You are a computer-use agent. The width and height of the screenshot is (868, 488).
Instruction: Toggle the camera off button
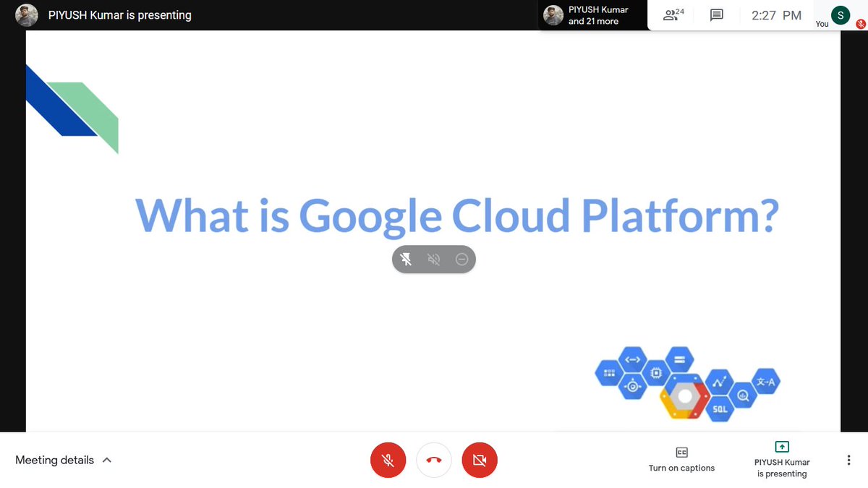click(480, 460)
